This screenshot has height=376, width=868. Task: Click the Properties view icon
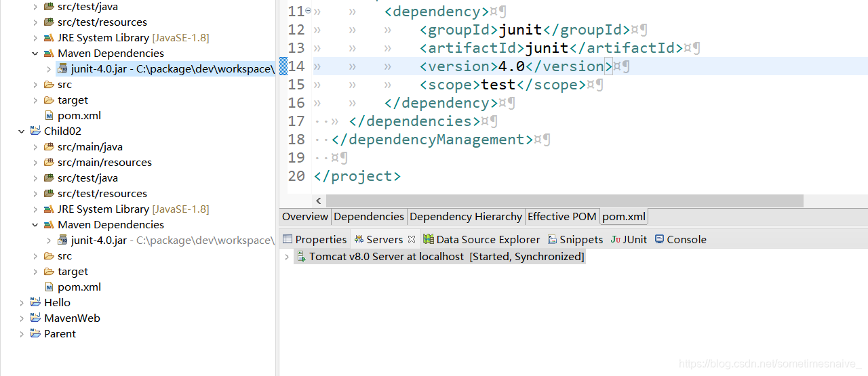click(x=288, y=239)
